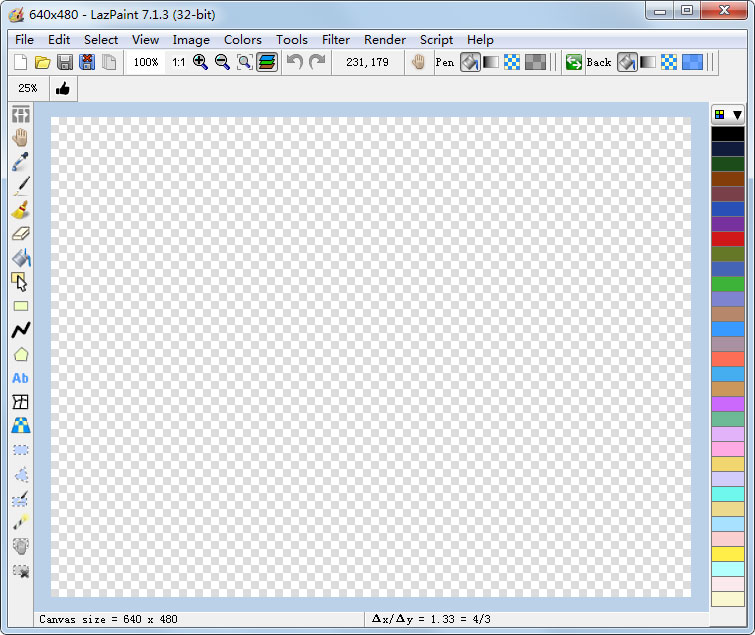Open the palette options dropdown arrow
The image size is (755, 635).
pyautogui.click(x=737, y=115)
